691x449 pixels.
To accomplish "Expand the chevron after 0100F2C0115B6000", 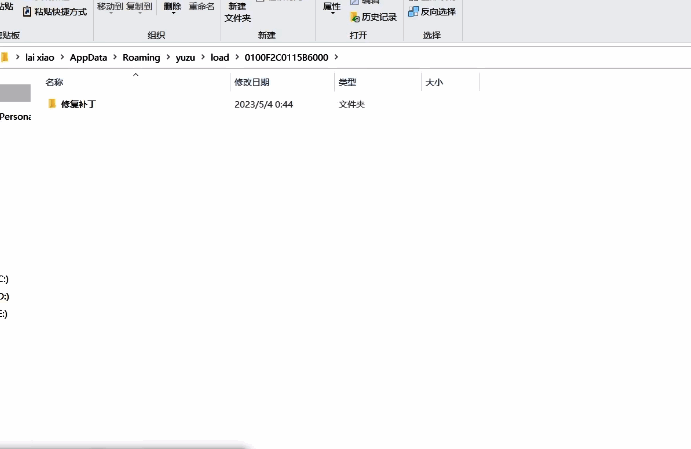I will tap(336, 57).
